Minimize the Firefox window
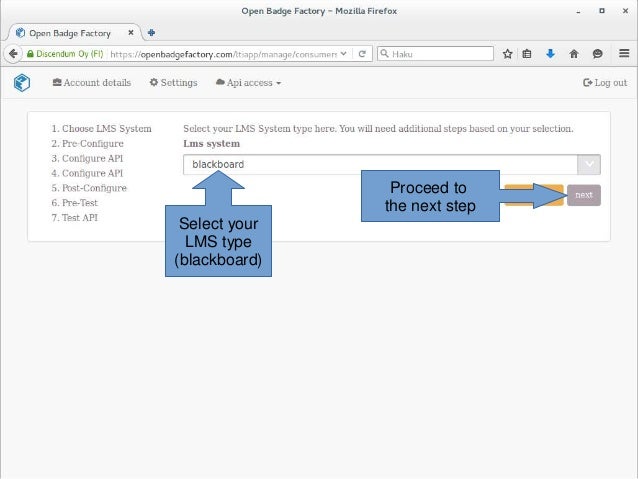The height and width of the screenshot is (479, 638). (578, 12)
